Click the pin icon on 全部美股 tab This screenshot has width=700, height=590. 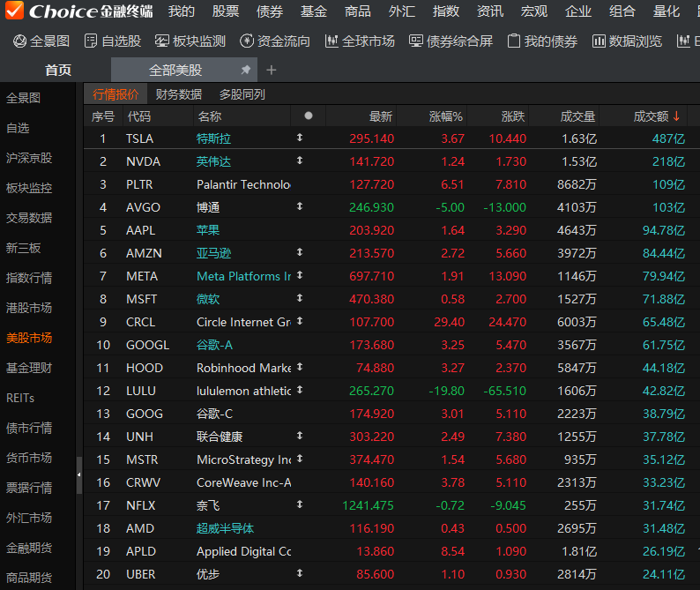tap(246, 70)
